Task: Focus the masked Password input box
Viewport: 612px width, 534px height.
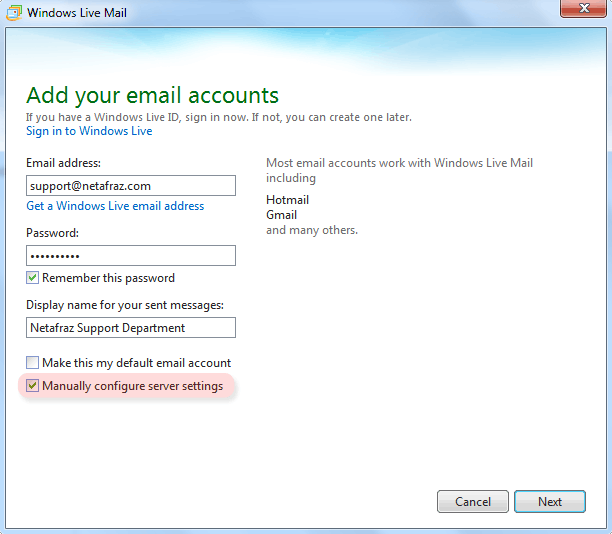Action: tap(131, 256)
